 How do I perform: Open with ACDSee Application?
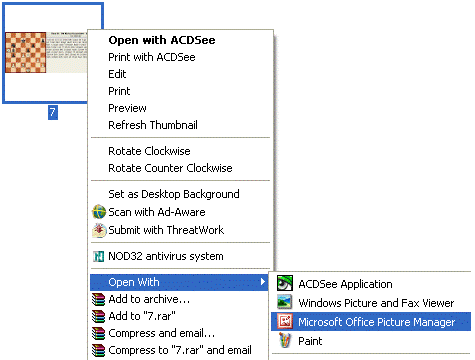point(371,284)
